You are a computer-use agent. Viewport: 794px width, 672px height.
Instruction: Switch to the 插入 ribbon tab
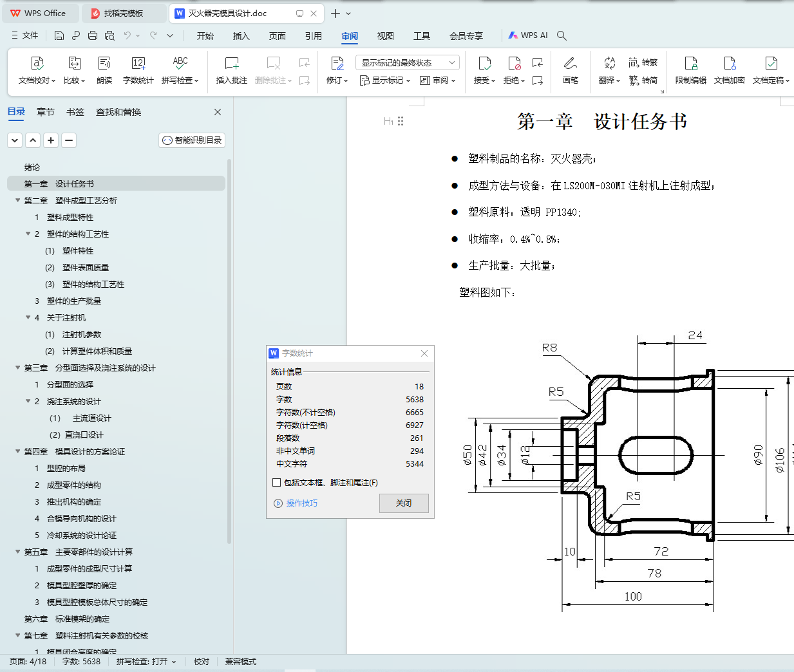tap(241, 36)
